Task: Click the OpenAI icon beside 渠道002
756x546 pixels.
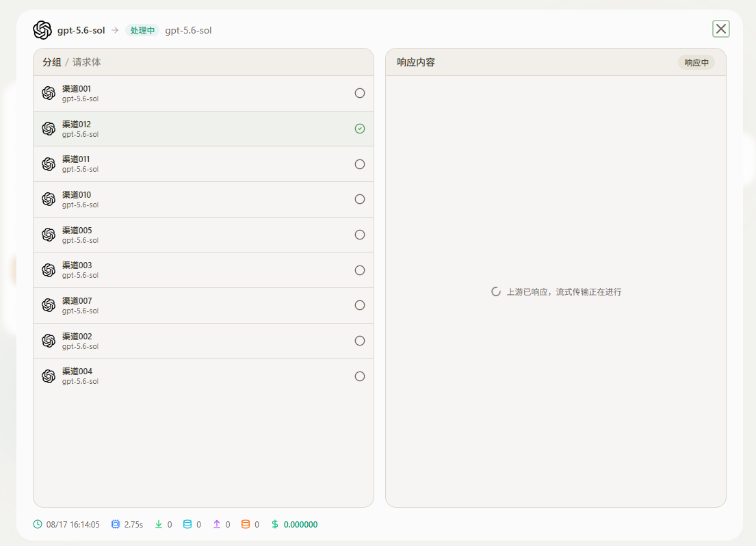Action: click(x=49, y=341)
